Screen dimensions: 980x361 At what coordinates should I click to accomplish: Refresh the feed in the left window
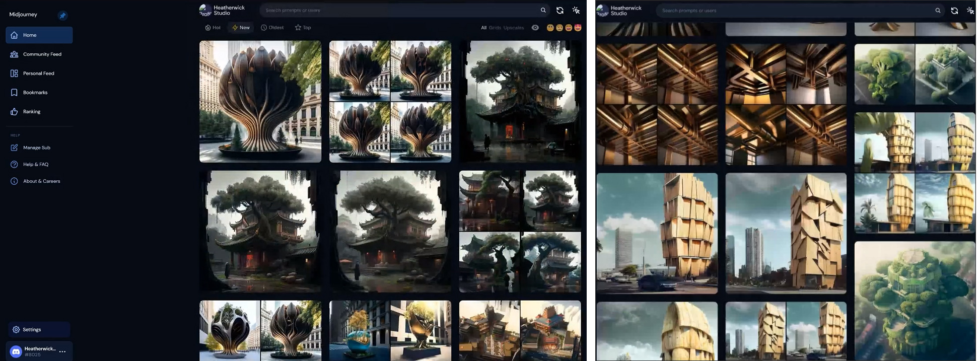(559, 10)
